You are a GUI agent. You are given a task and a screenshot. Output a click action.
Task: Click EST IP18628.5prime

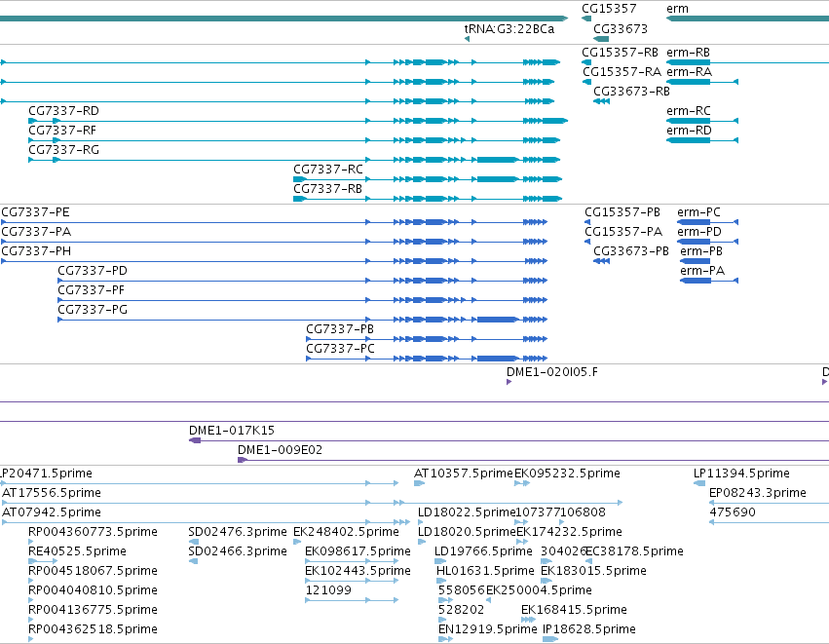589,629
